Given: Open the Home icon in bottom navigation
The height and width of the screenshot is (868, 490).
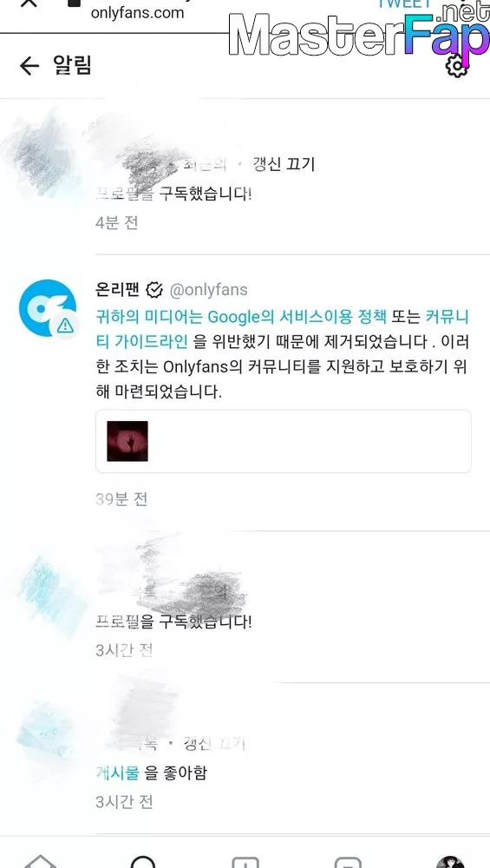Looking at the screenshot, I should coord(41,861).
